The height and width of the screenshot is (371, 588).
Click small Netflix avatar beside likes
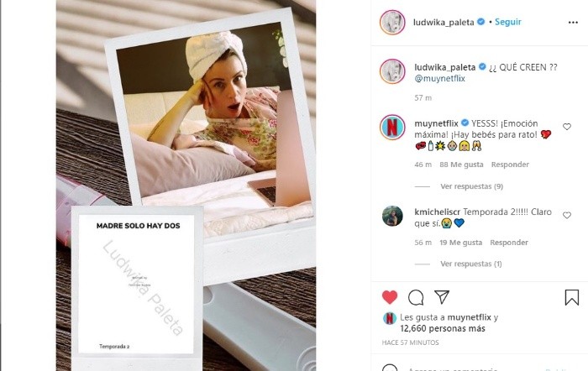point(390,318)
